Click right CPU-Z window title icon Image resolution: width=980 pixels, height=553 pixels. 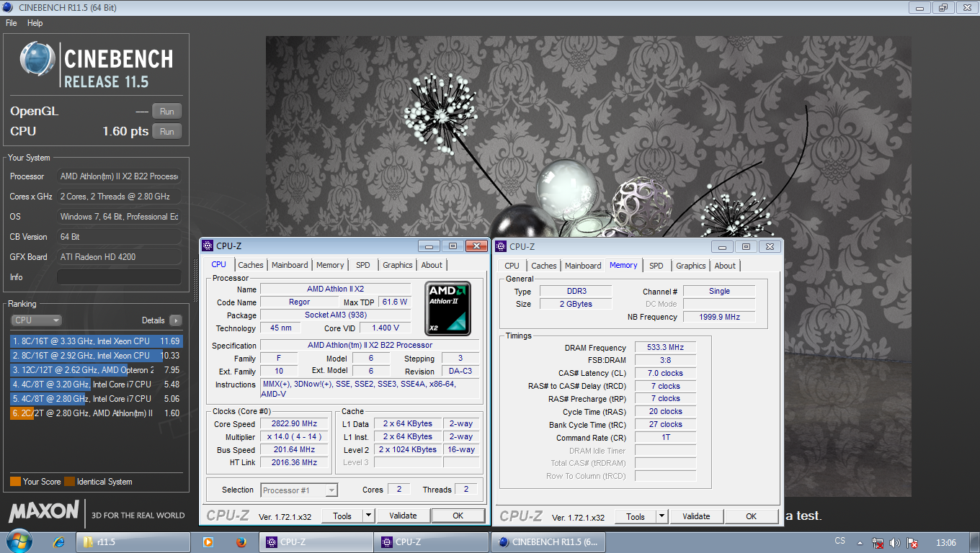pos(501,246)
